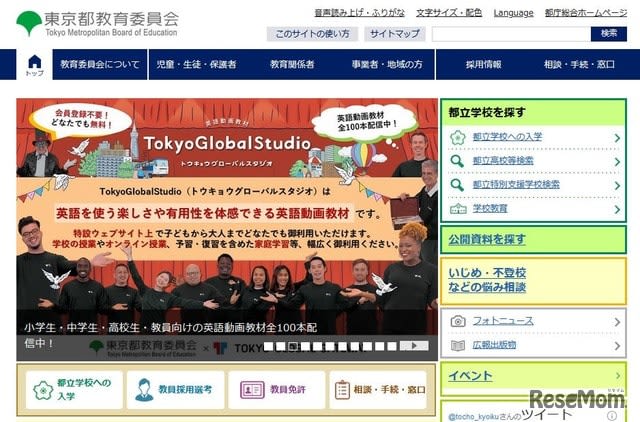Open 事業者・地域の方 menu
Image resolution: width=640 pixels, height=422 pixels.
coord(387,64)
